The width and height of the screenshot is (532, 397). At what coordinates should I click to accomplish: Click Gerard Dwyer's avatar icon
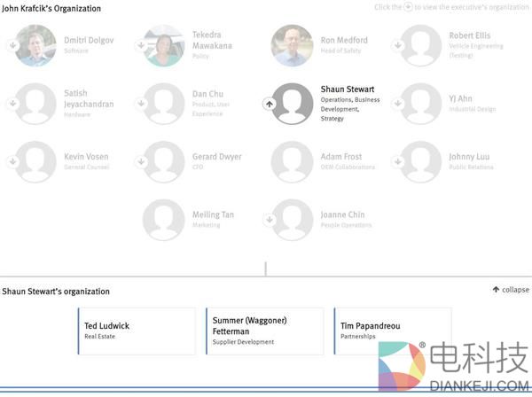point(164,161)
